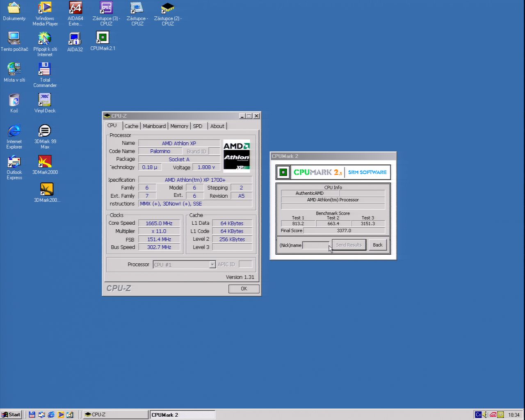Select 3DMark2000 desktop icon

tap(45, 165)
